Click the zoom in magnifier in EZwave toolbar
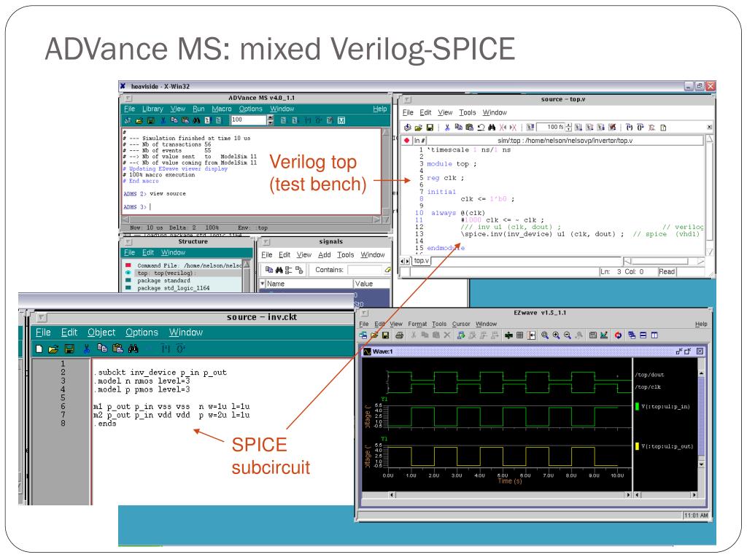The image size is (747, 560). 556,335
